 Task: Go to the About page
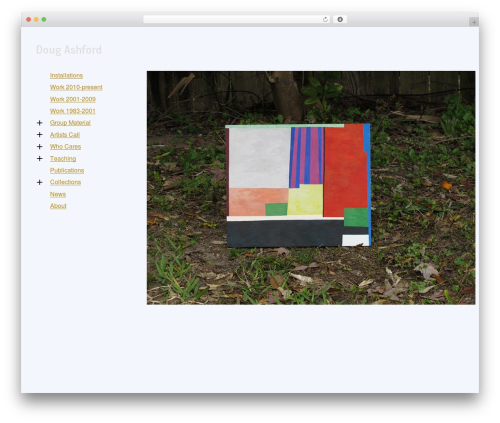(58, 206)
